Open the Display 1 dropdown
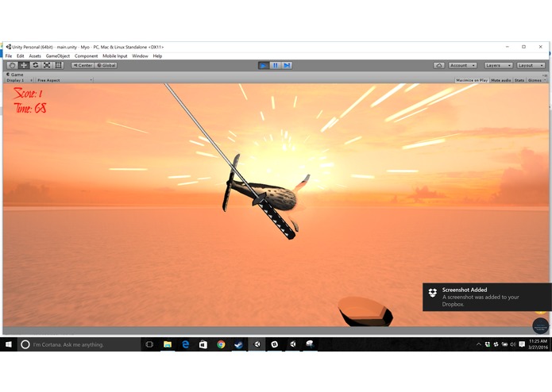This screenshot has width=552, height=392. click(x=19, y=80)
